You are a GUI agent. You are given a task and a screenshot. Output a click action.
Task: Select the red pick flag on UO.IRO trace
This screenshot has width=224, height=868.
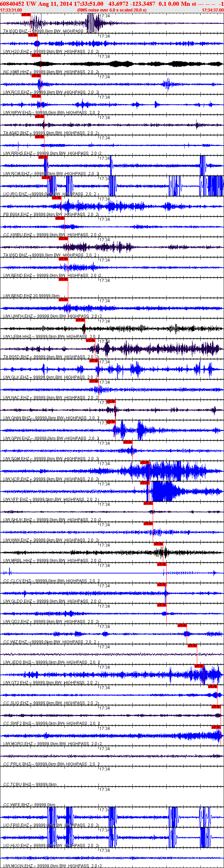point(46,177)
